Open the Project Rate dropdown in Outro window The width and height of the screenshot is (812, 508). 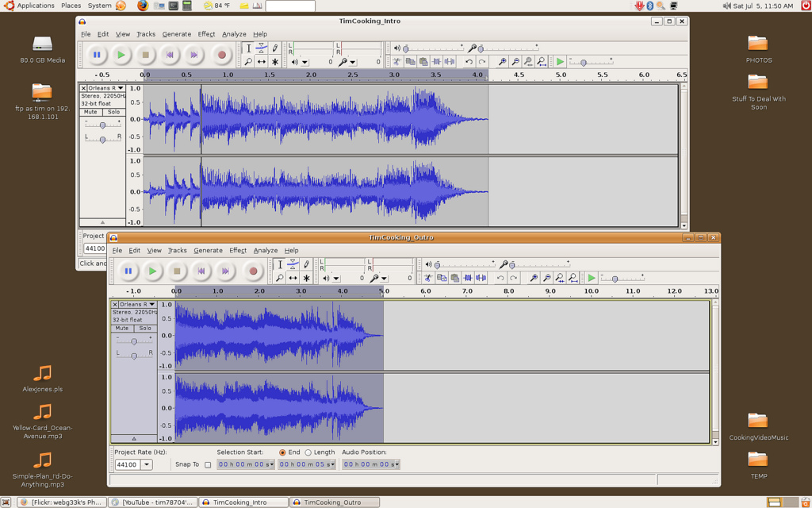(147, 464)
